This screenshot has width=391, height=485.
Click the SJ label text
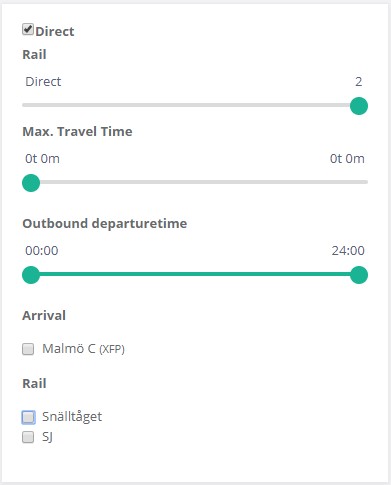click(x=47, y=437)
